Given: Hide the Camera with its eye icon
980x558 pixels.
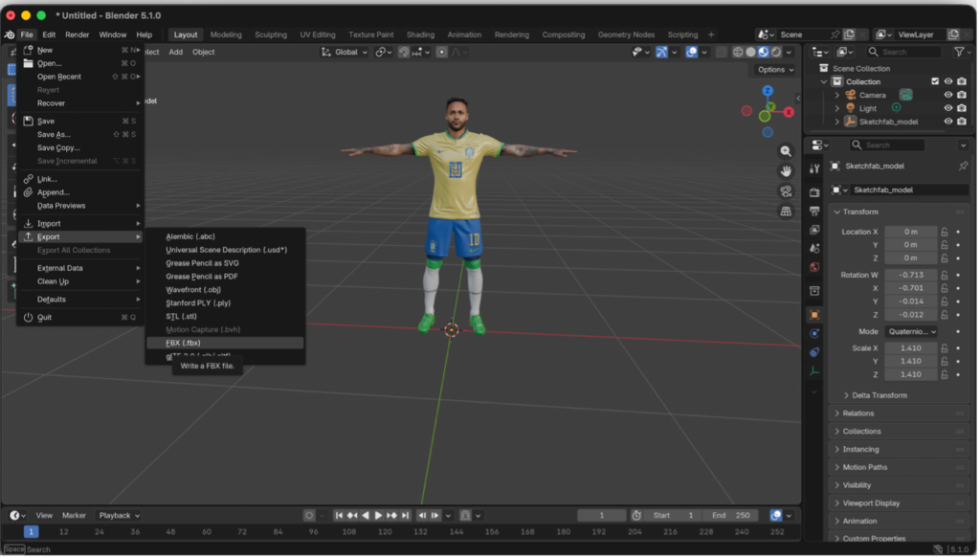Looking at the screenshot, I should [948, 96].
